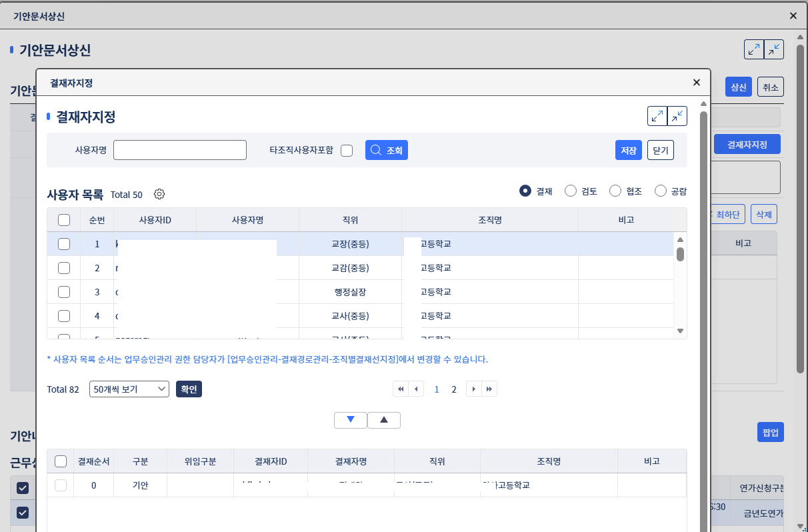The width and height of the screenshot is (808, 532).
Task: Click the gear settings icon beside Total 50
Action: 159,195
